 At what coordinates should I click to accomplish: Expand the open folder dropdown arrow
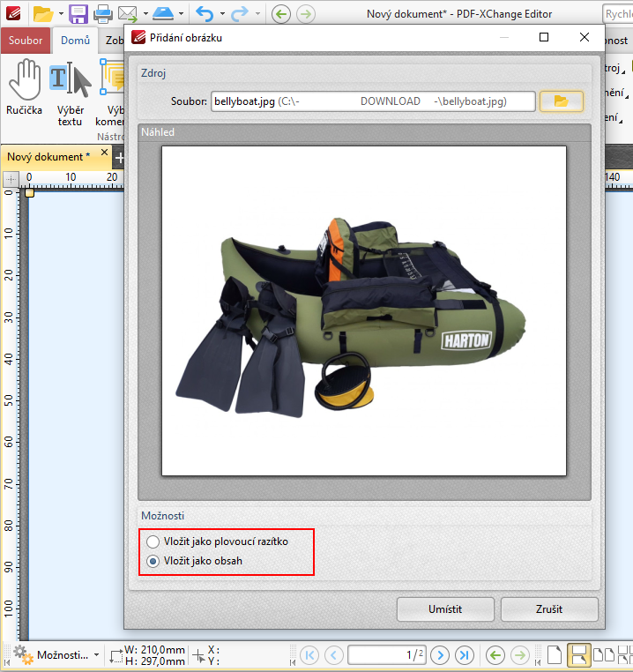pyautogui.click(x=60, y=13)
